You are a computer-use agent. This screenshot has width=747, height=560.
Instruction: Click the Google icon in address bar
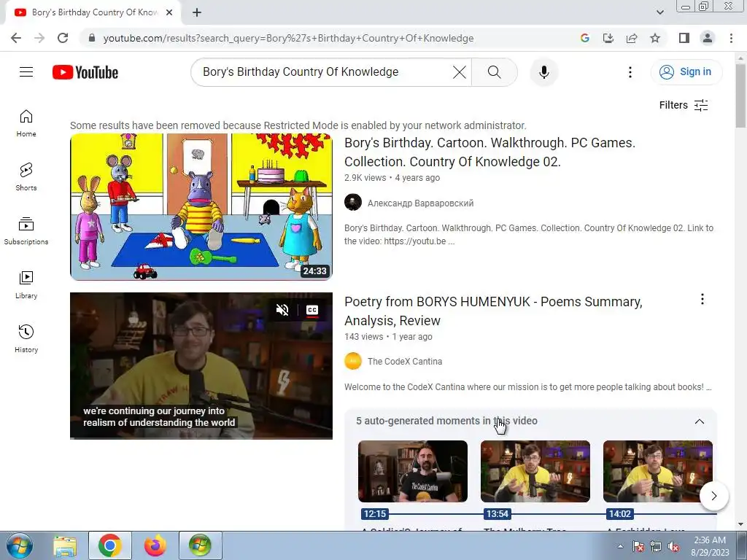584,38
